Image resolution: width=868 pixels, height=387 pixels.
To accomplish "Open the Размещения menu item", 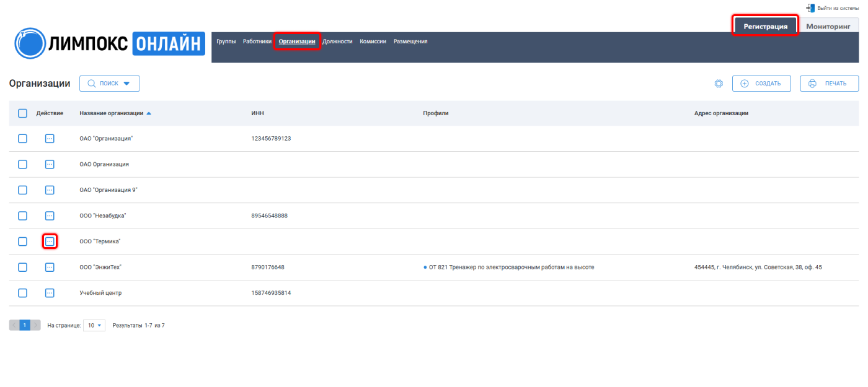I will [x=410, y=41].
